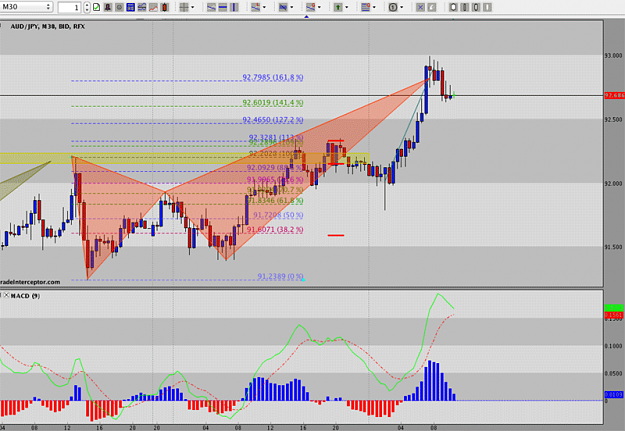Close the MACD (9) indicator panel
This screenshot has width=625, height=431.
pos(6,295)
